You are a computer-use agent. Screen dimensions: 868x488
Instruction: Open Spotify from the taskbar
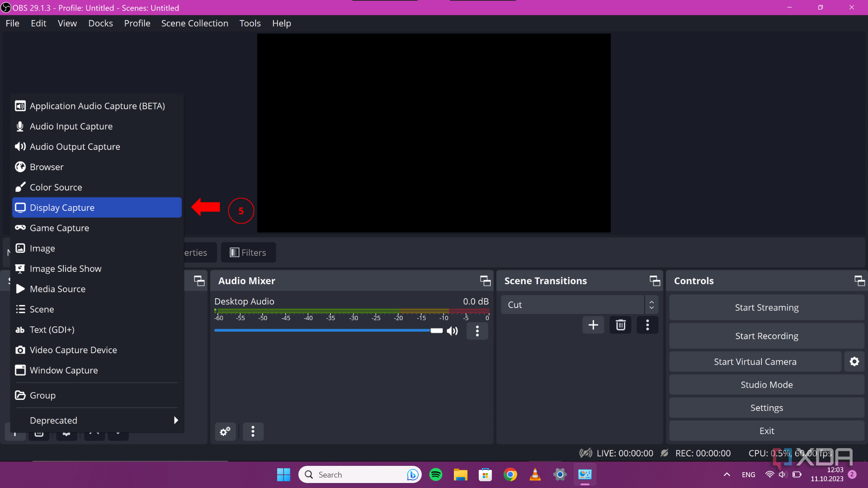[435, 474]
